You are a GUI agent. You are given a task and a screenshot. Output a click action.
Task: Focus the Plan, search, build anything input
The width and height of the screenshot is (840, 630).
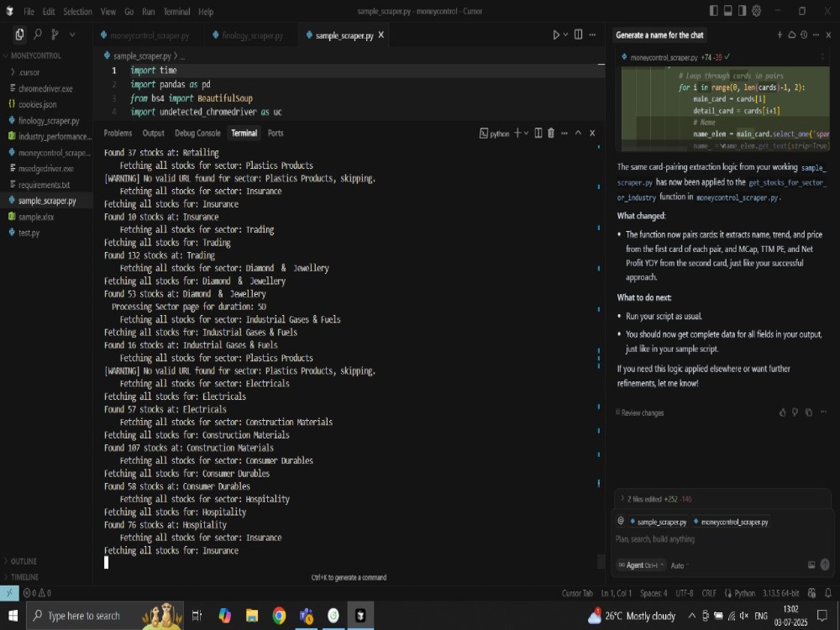click(721, 539)
